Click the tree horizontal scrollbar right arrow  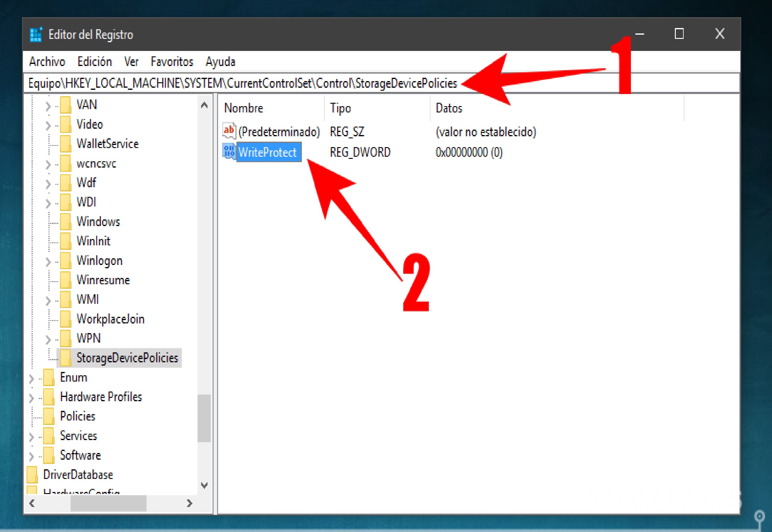tap(189, 503)
